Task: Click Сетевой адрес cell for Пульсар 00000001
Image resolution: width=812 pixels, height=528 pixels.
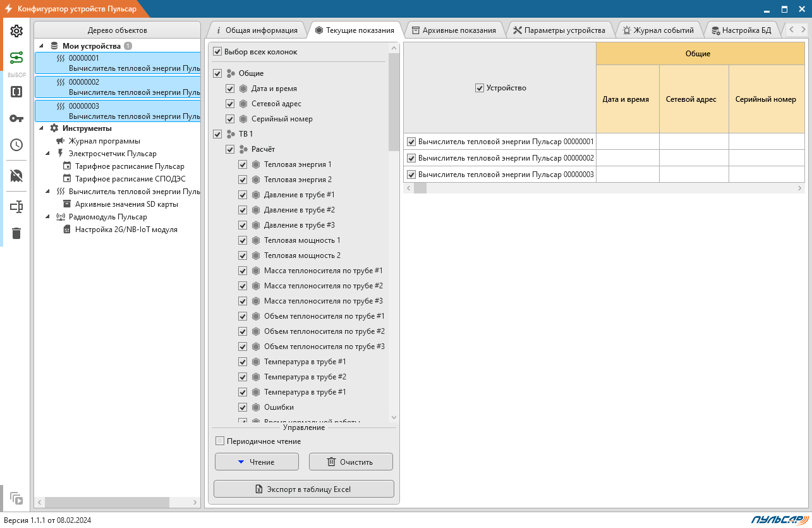Action: (694, 142)
